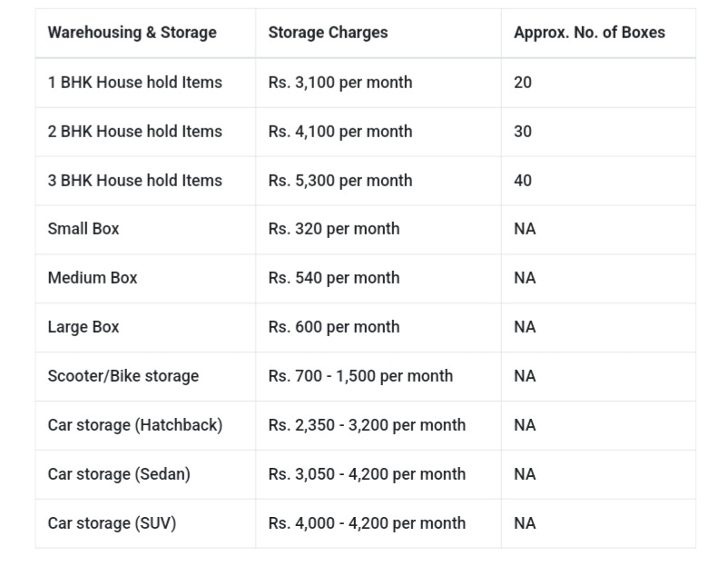This screenshot has height=566, width=728.
Task: Select the 1 BHK House hold Items cell
Action: pyautogui.click(x=134, y=83)
